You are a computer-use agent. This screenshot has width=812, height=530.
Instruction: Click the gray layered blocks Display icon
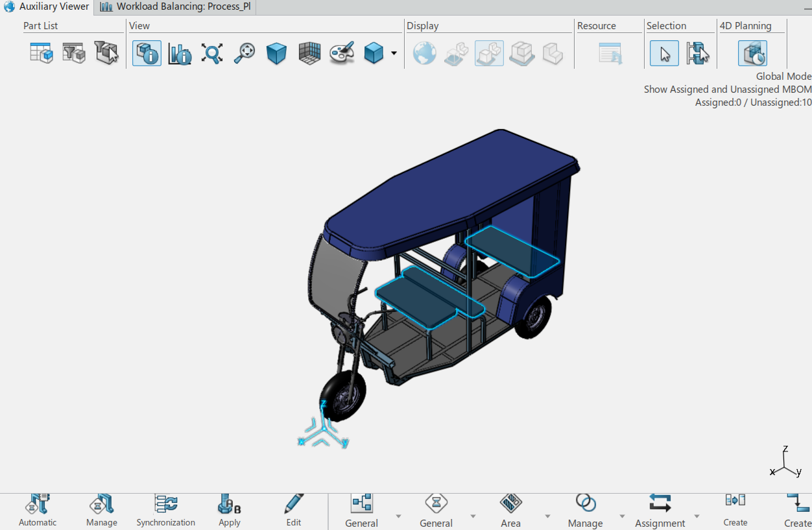521,53
